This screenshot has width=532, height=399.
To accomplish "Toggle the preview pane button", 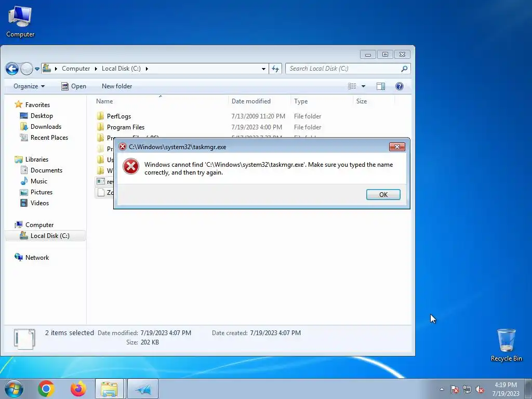I will coord(381,86).
